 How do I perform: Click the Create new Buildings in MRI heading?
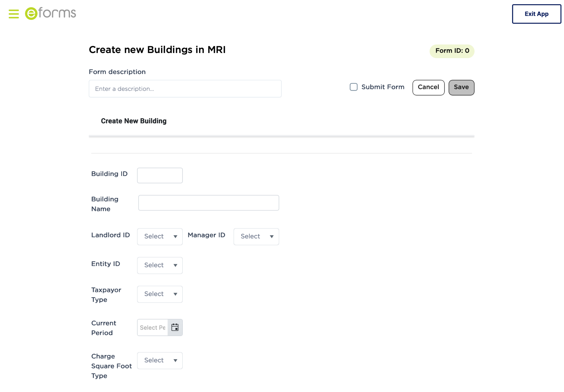(157, 50)
